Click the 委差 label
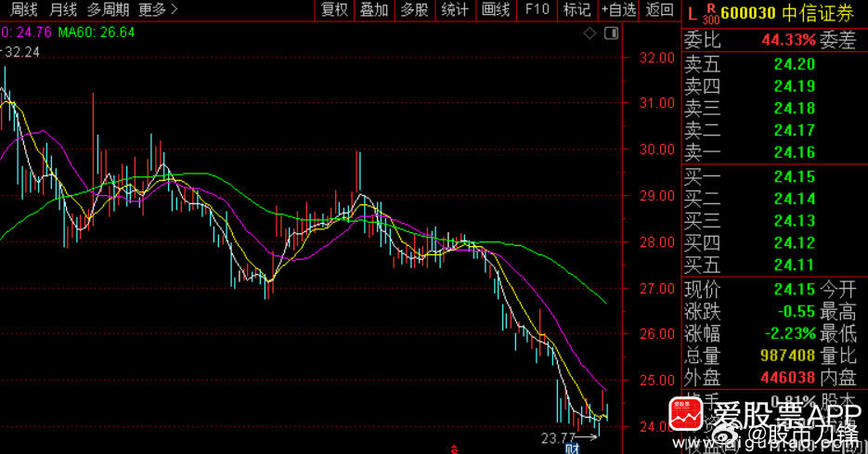 tap(837, 40)
